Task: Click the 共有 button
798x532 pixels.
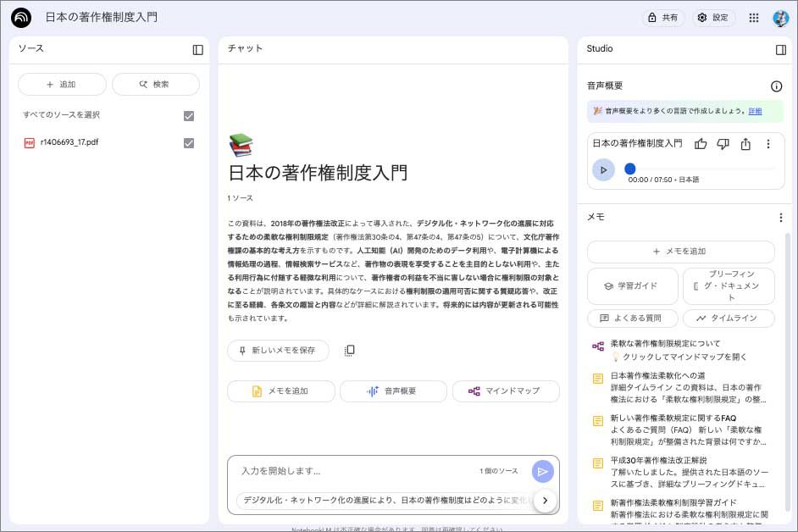Action: coord(662,18)
